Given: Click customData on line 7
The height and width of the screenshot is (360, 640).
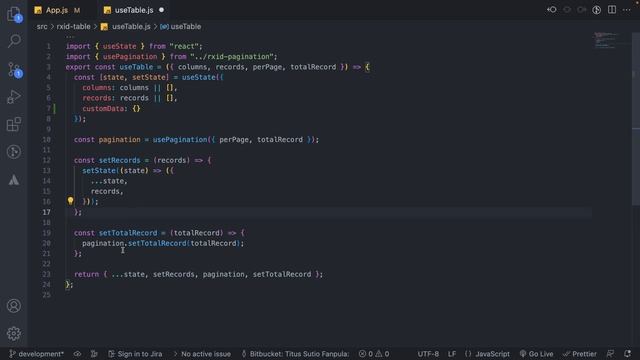Looking at the screenshot, I should point(103,109).
